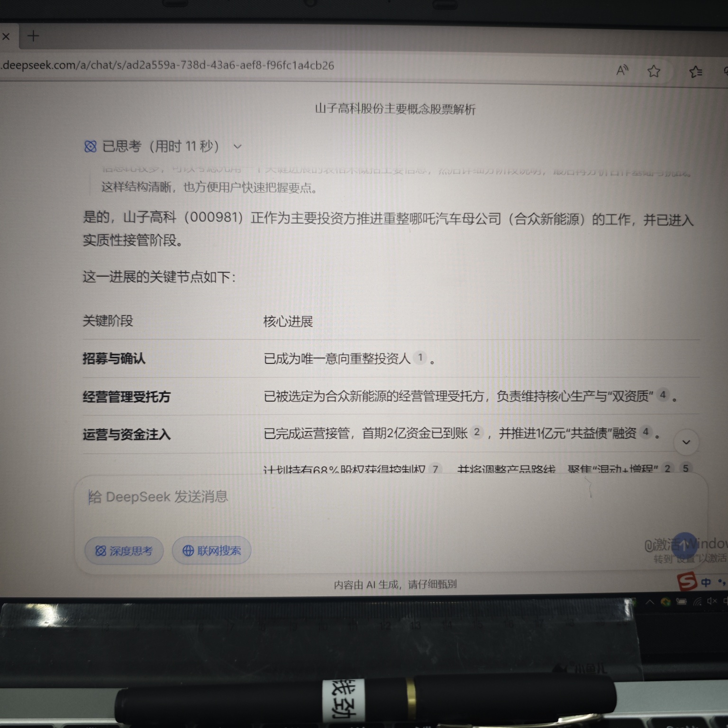Click the 核心进展 column header
Image resolution: width=728 pixels, height=728 pixels.
(288, 321)
